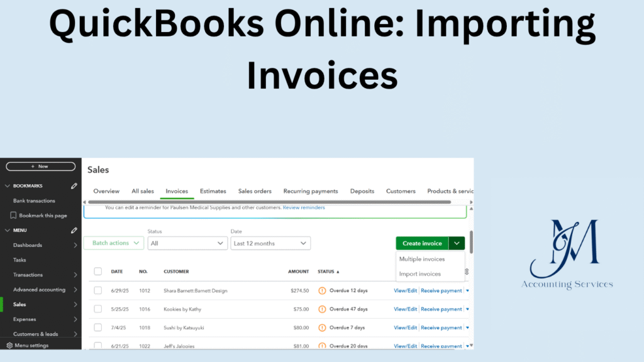The image size is (644, 362).
Task: Collapse the MENU section
Action: pyautogui.click(x=8, y=230)
